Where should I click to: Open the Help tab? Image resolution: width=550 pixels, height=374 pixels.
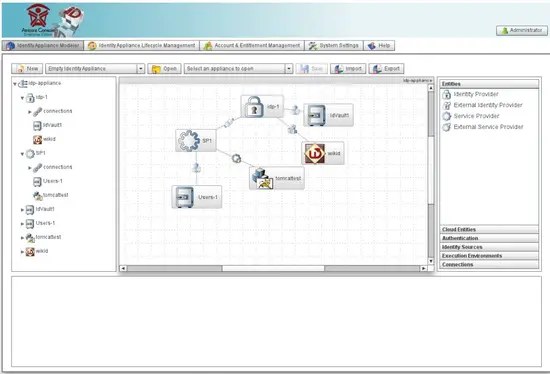pyautogui.click(x=379, y=46)
